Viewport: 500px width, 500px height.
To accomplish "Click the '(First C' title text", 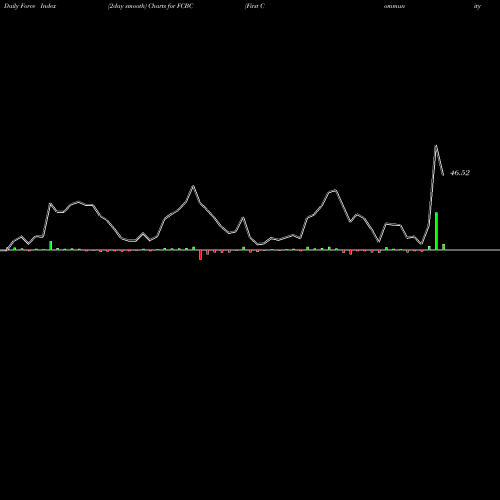I will [x=255, y=6].
